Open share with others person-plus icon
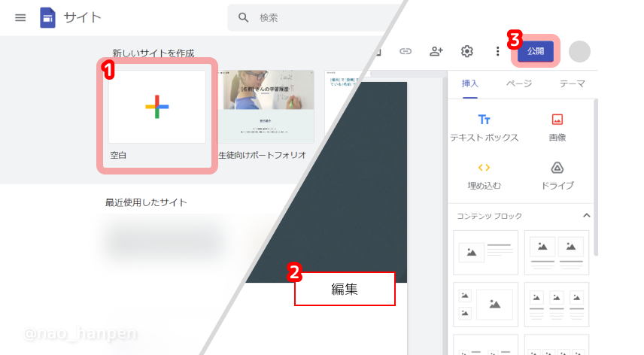This screenshot has height=355, width=644. point(436,51)
